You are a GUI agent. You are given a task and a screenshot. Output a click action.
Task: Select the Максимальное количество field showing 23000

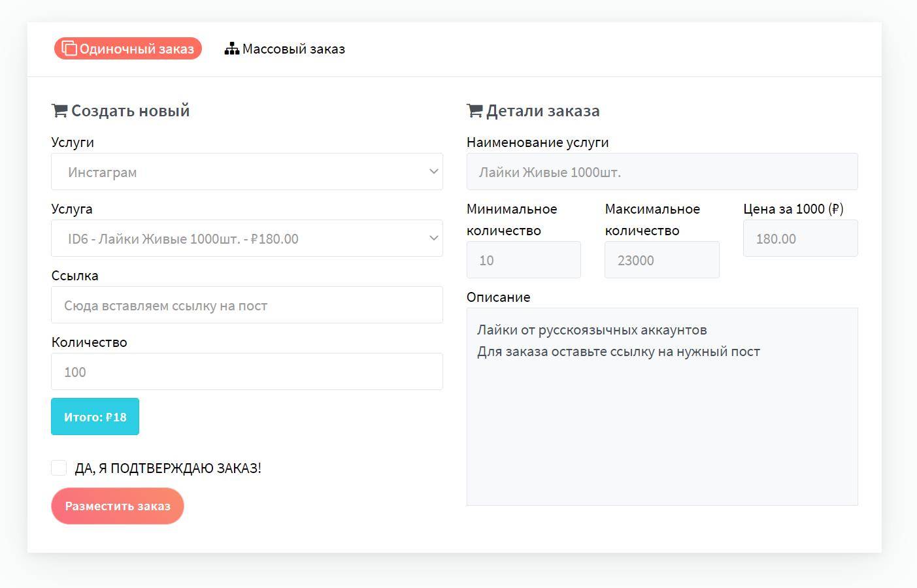661,260
